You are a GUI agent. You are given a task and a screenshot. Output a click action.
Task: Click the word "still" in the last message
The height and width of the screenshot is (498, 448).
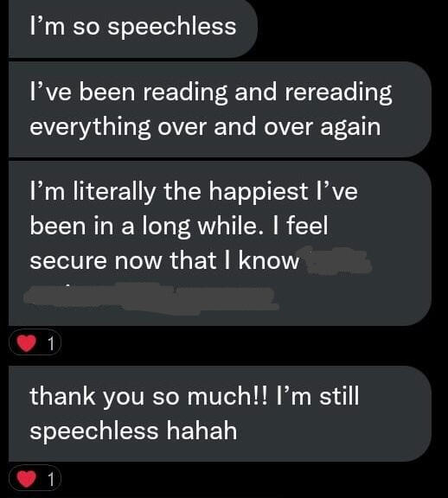(x=339, y=396)
